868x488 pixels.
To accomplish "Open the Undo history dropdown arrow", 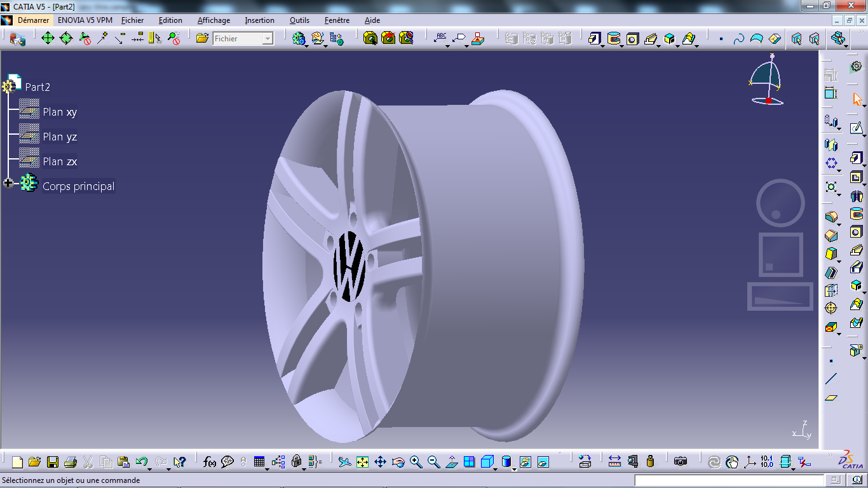I will pyautogui.click(x=150, y=470).
